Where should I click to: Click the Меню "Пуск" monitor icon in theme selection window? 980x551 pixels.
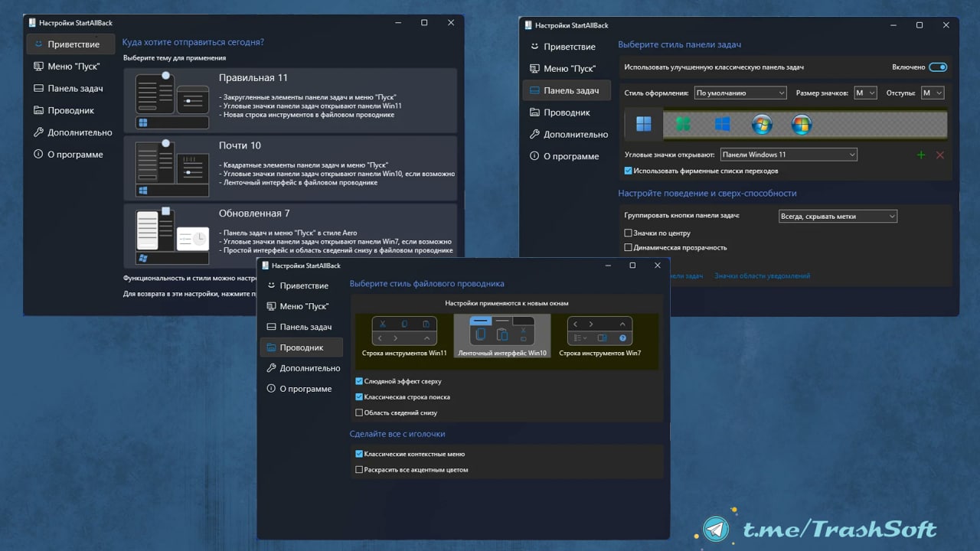point(38,67)
